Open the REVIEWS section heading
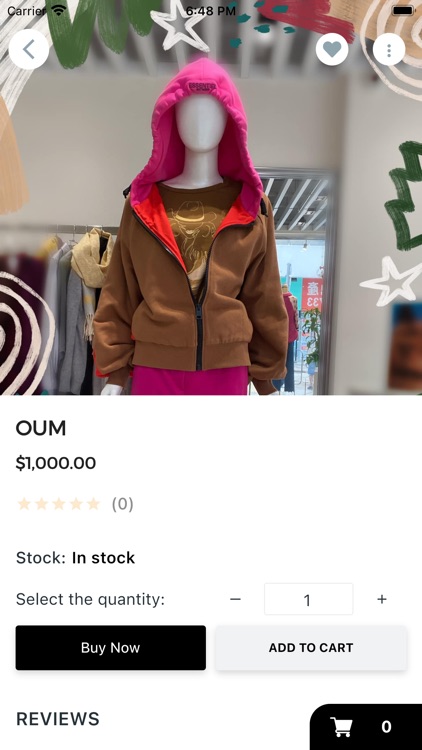 58,719
